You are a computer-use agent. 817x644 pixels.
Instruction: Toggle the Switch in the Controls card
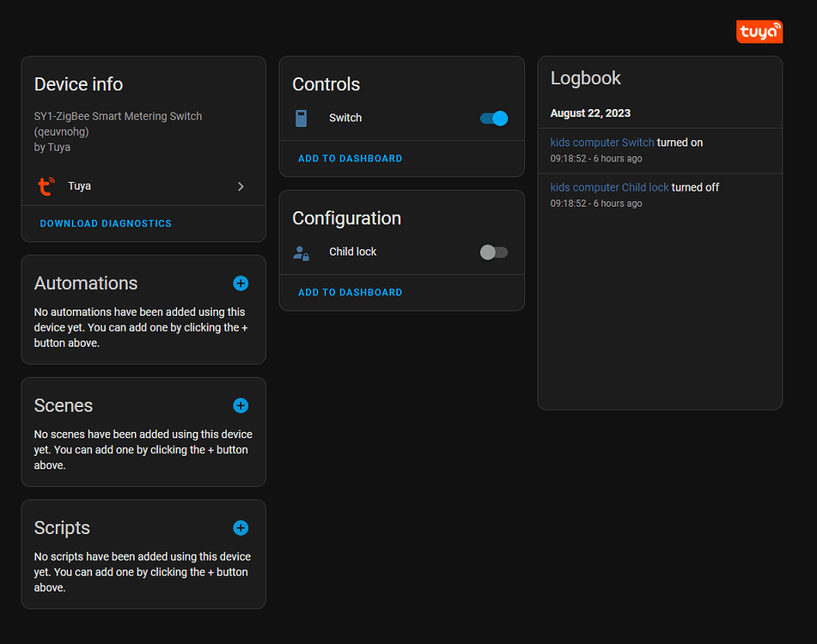coord(493,118)
